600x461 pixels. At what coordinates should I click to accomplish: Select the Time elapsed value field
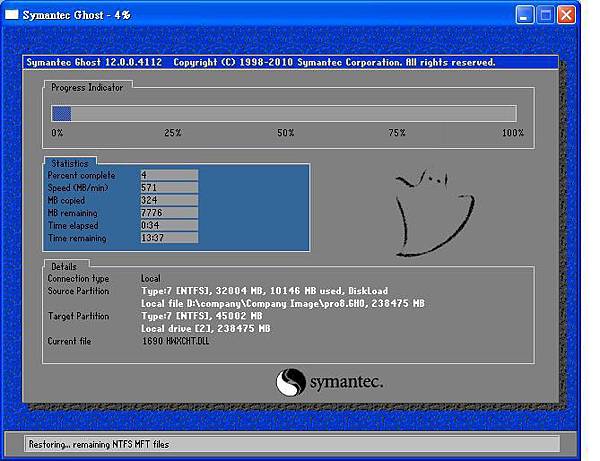click(x=168, y=226)
